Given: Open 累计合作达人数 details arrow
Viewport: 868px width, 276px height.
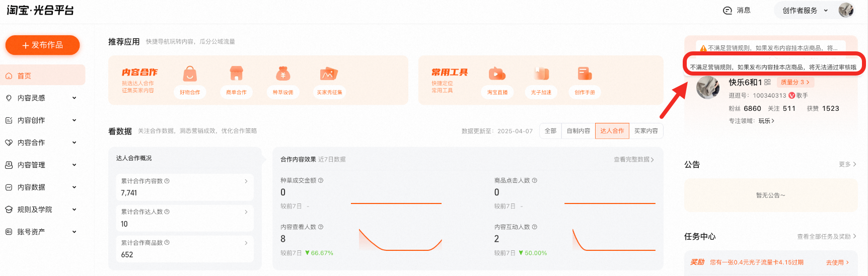Looking at the screenshot, I should click(246, 212).
